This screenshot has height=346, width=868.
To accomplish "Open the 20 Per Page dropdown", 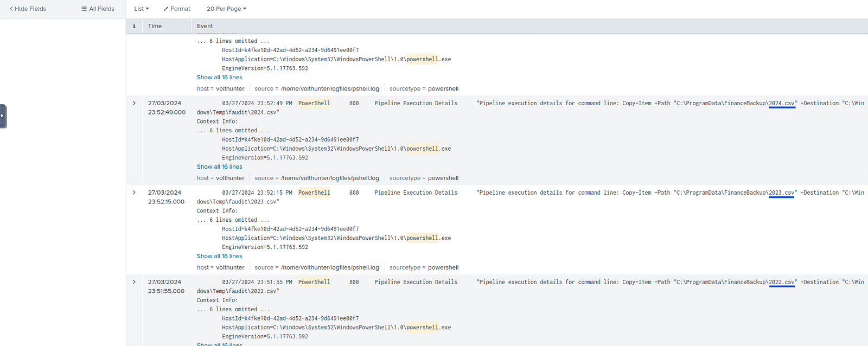I will (x=226, y=9).
